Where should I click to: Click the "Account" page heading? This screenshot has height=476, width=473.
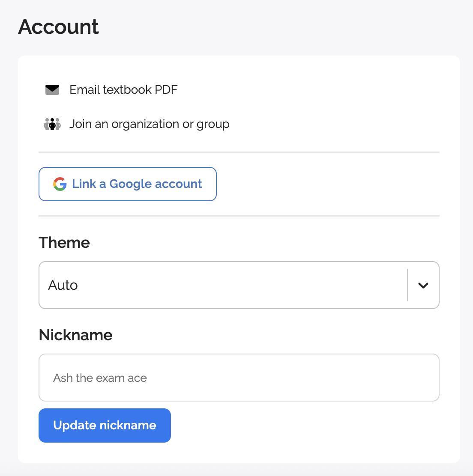(x=59, y=27)
